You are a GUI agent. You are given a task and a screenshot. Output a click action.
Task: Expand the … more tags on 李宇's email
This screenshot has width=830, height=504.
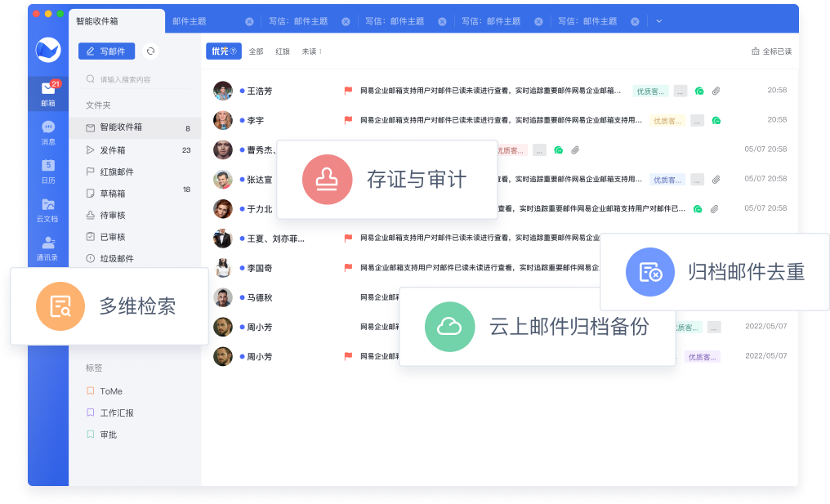pos(697,120)
